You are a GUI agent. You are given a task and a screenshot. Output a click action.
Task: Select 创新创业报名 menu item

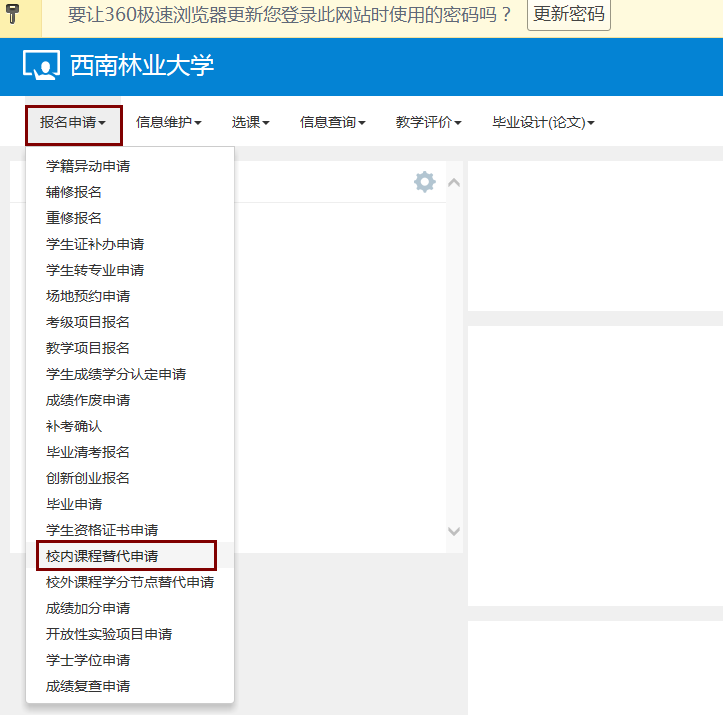88,478
